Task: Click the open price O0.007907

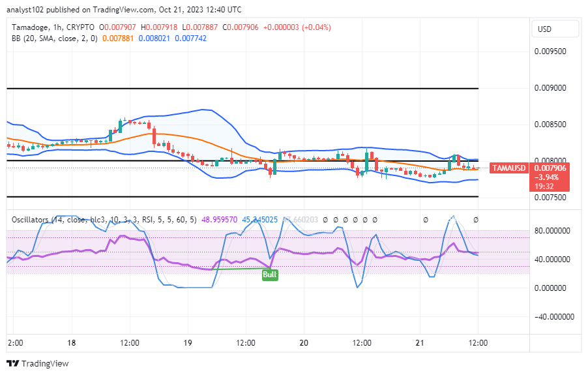Action: (x=117, y=27)
